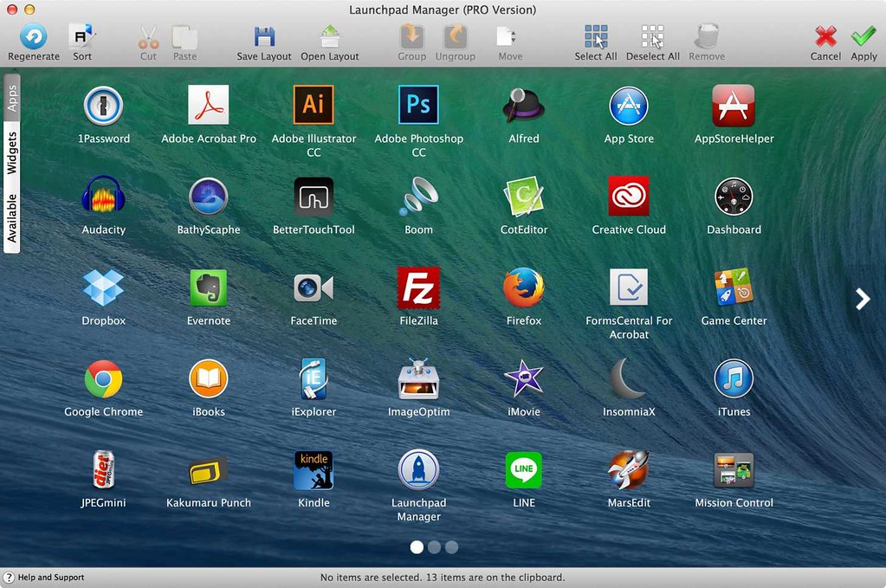Select the third page indicator dot
The width and height of the screenshot is (886, 588).
click(451, 546)
